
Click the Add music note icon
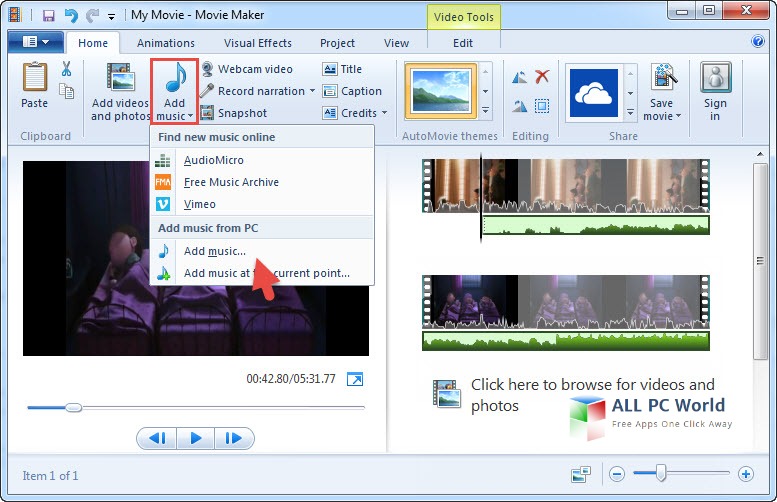175,78
